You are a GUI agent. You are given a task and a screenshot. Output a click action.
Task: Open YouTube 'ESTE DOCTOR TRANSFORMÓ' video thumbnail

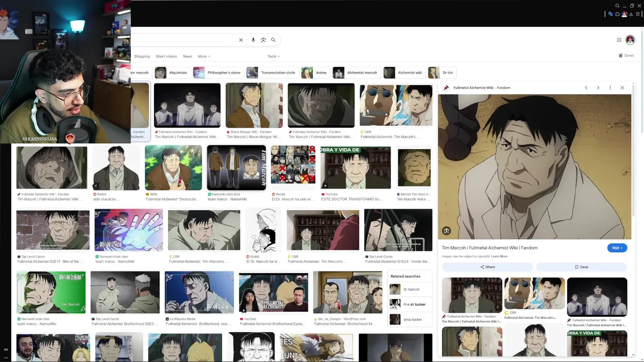[356, 168]
